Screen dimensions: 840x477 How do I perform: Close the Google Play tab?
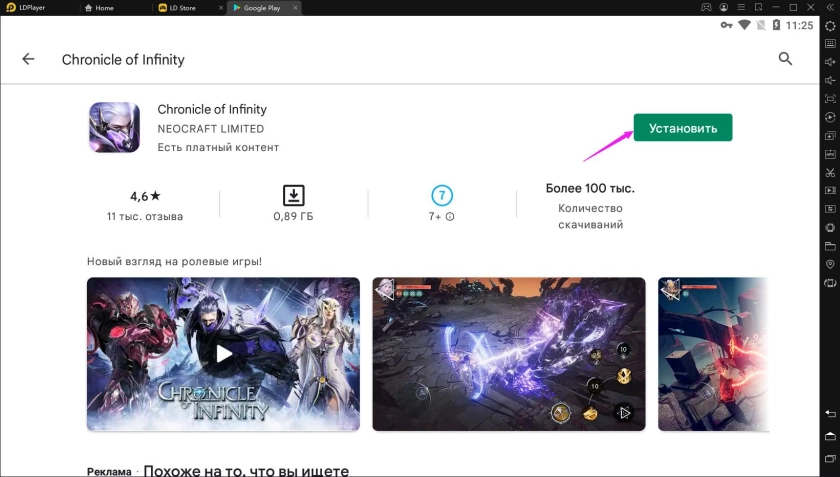coord(295,8)
